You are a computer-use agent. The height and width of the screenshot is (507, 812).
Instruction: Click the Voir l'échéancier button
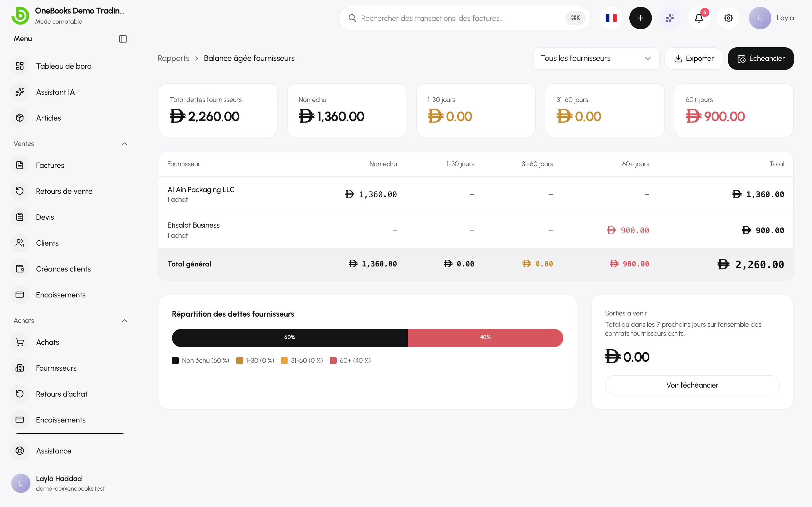692,385
